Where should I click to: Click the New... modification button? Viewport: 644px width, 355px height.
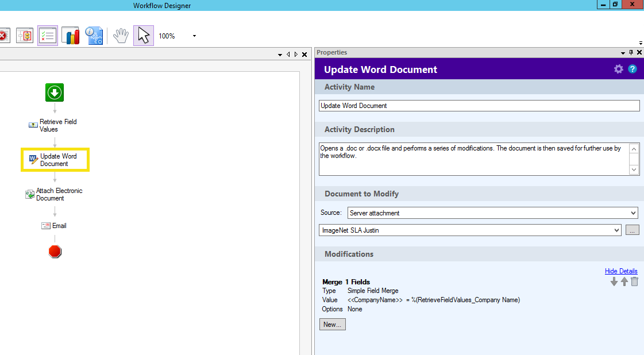tap(332, 325)
